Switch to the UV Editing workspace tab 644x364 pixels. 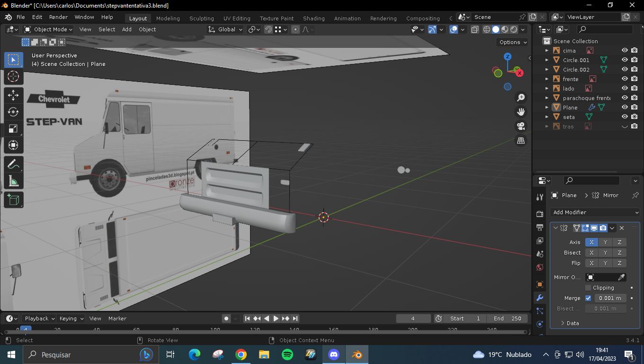coord(237,18)
